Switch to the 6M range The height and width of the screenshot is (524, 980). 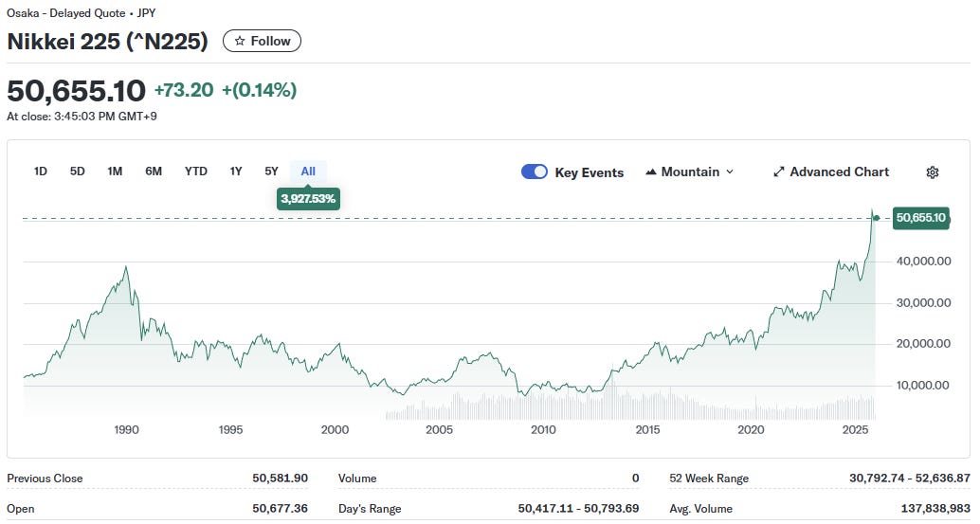click(154, 172)
